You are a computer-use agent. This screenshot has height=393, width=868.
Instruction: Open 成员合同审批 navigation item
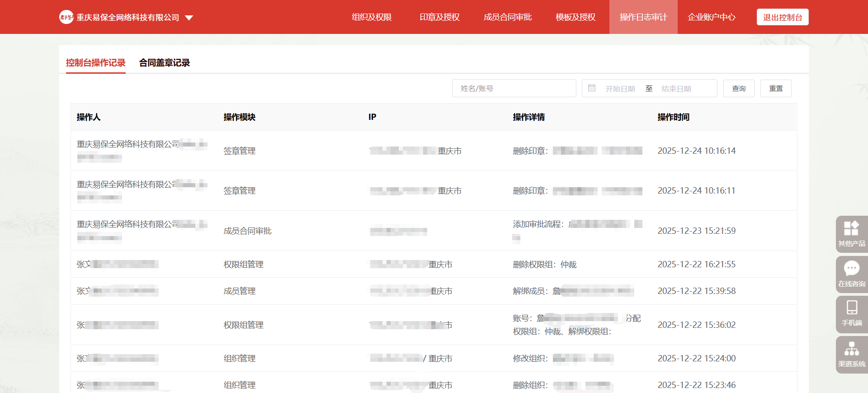tap(507, 17)
